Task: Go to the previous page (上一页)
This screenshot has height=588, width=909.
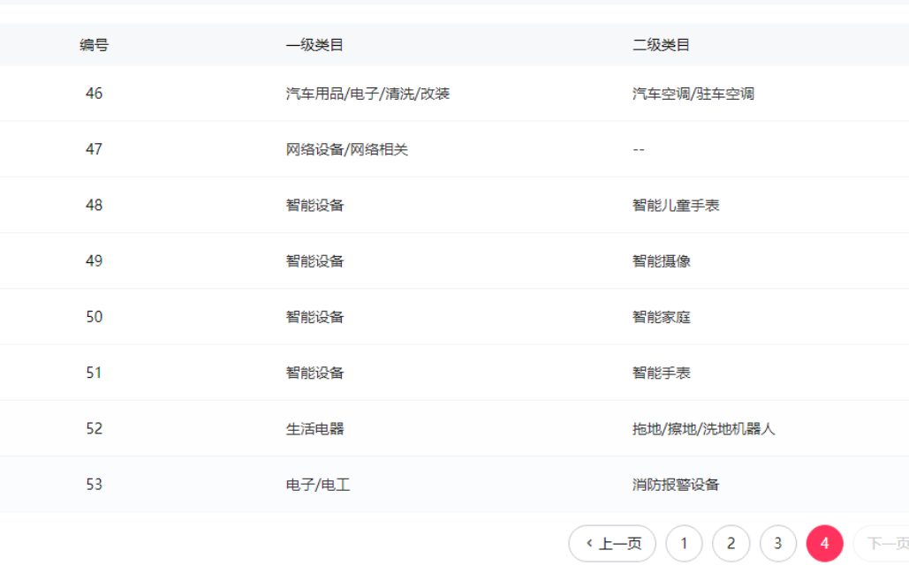Action: coord(612,544)
